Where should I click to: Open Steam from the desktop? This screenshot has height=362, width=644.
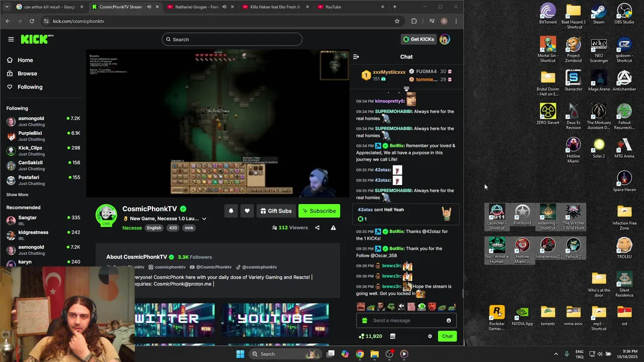(x=599, y=14)
